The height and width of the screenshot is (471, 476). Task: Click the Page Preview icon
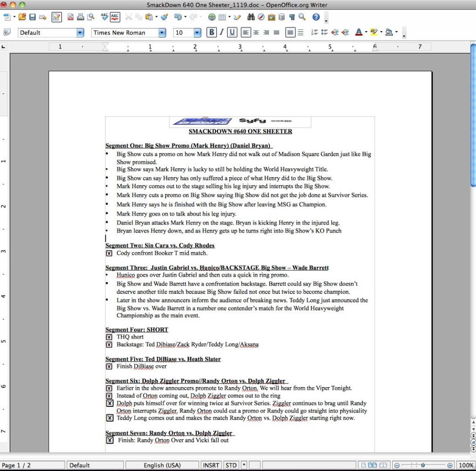91,17
